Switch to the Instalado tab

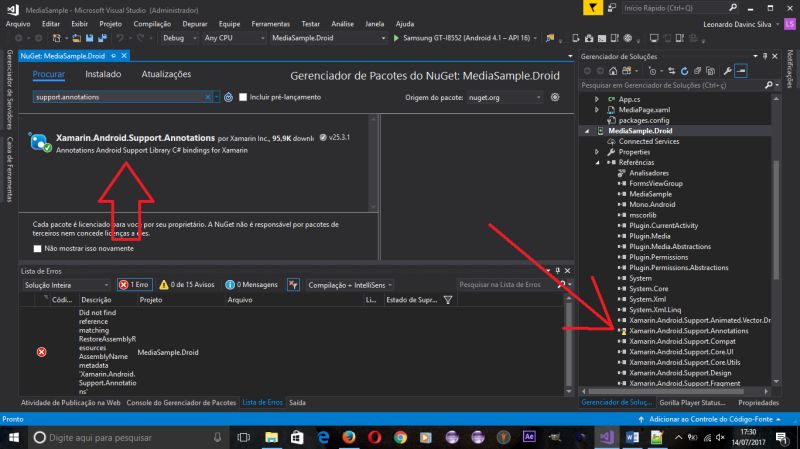[103, 74]
